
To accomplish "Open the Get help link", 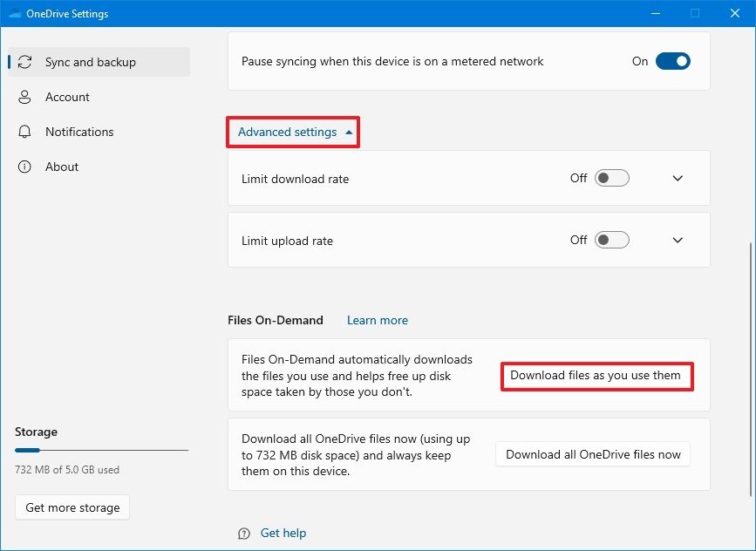I will coord(283,533).
